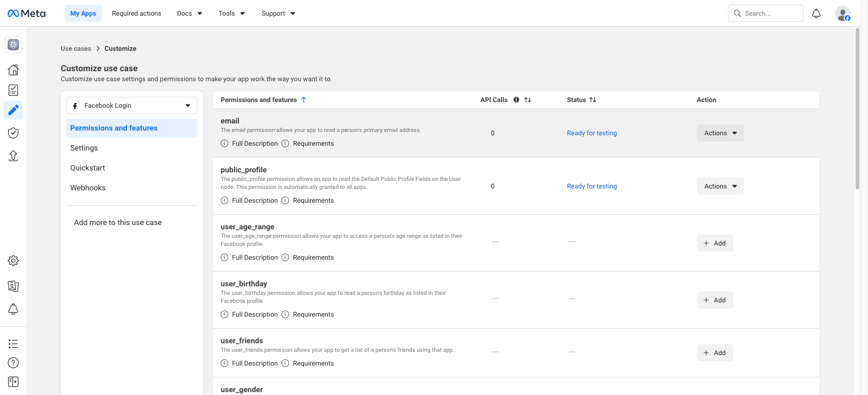This screenshot has height=395, width=868.
Task: Click Ready for testing on public_profile
Action: (x=592, y=186)
